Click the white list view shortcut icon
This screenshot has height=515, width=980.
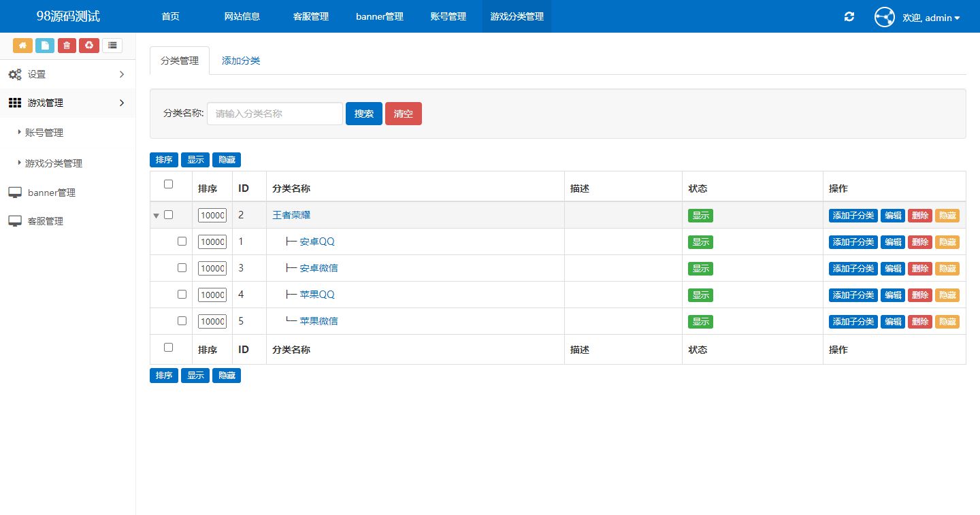[112, 46]
